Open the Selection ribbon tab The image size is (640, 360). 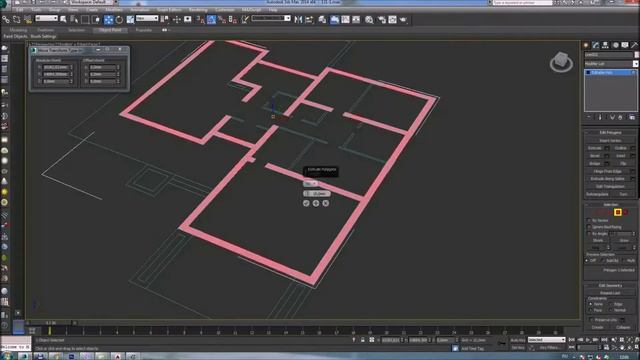[x=76, y=30]
